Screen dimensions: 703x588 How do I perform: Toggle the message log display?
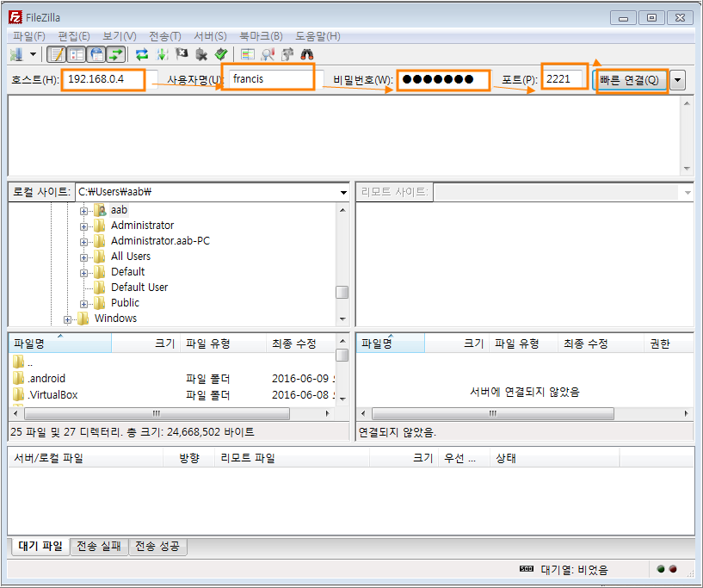coord(57,55)
